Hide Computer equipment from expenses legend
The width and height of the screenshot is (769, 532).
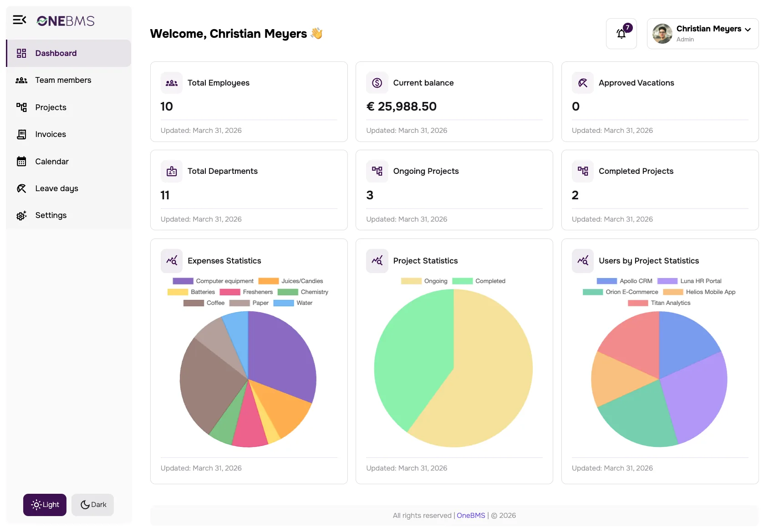(213, 281)
